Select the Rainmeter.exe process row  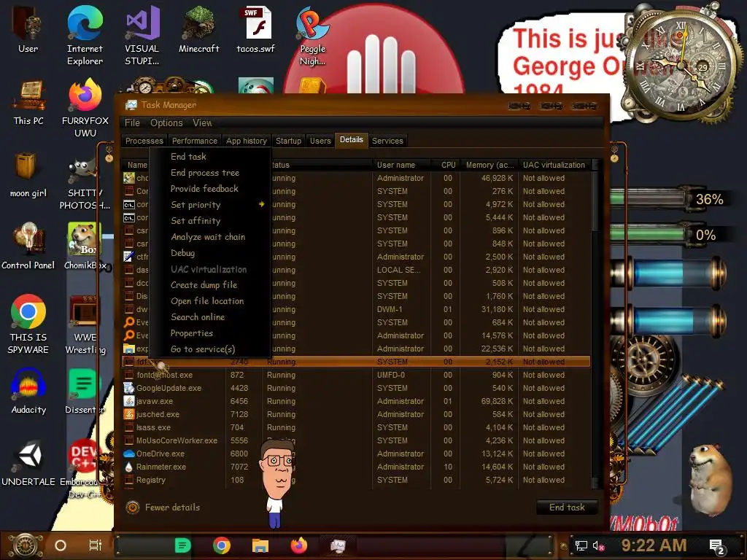[356, 467]
